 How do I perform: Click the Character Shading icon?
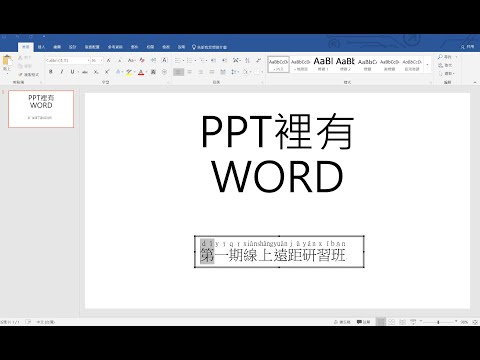coord(153,72)
